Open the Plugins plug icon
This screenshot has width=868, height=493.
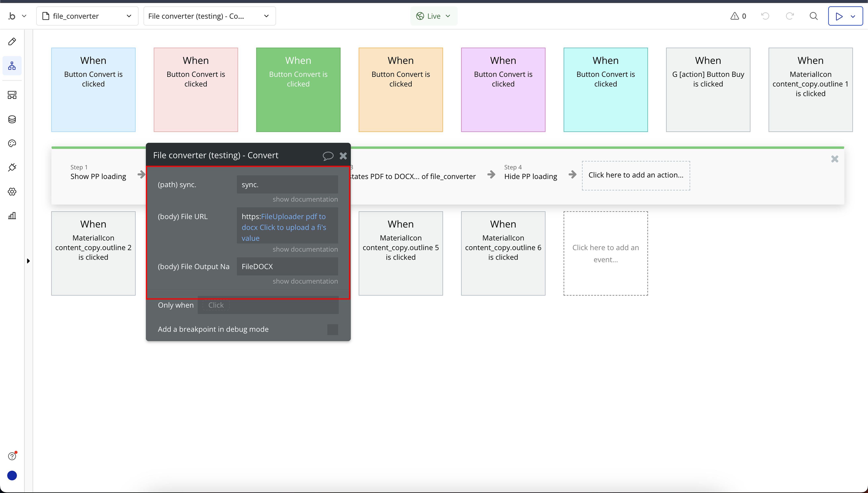coord(12,167)
